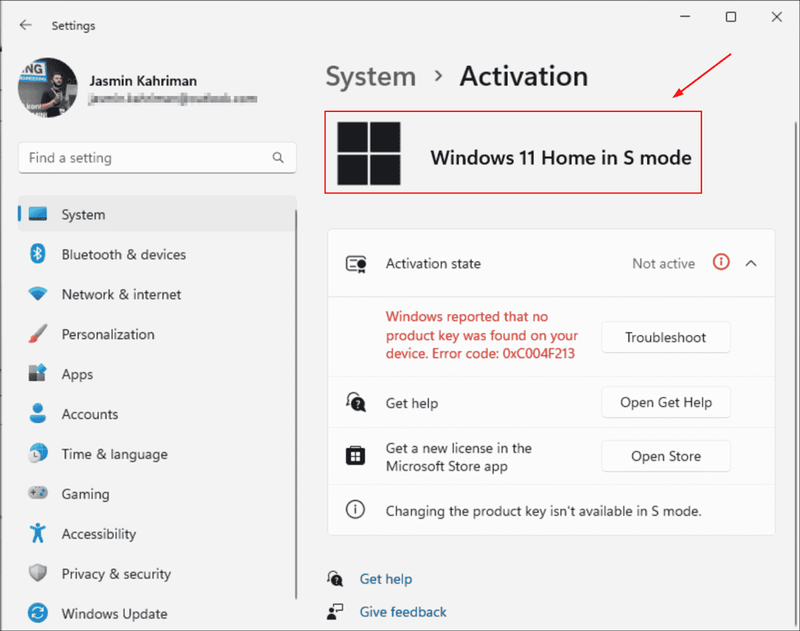Open Bluetooth & devices settings icon
Screen dimensions: 800x631
tap(36, 254)
